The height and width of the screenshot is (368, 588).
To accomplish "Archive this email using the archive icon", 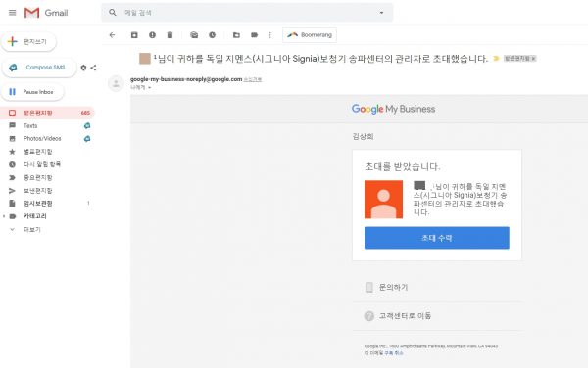I will pos(134,35).
